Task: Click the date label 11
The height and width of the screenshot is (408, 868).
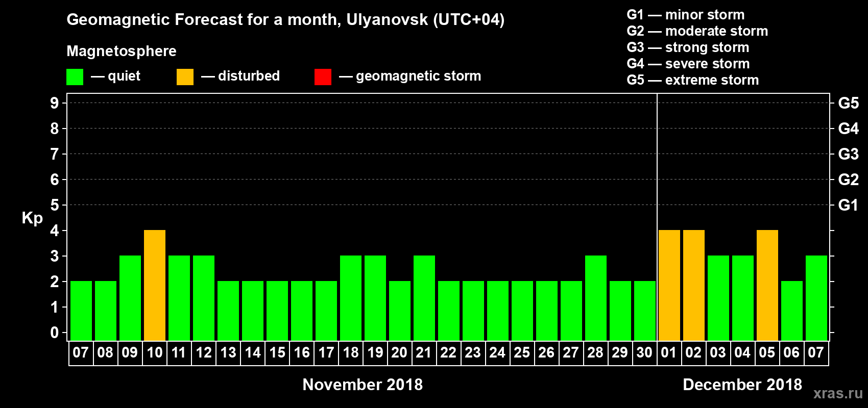Action: (179, 352)
